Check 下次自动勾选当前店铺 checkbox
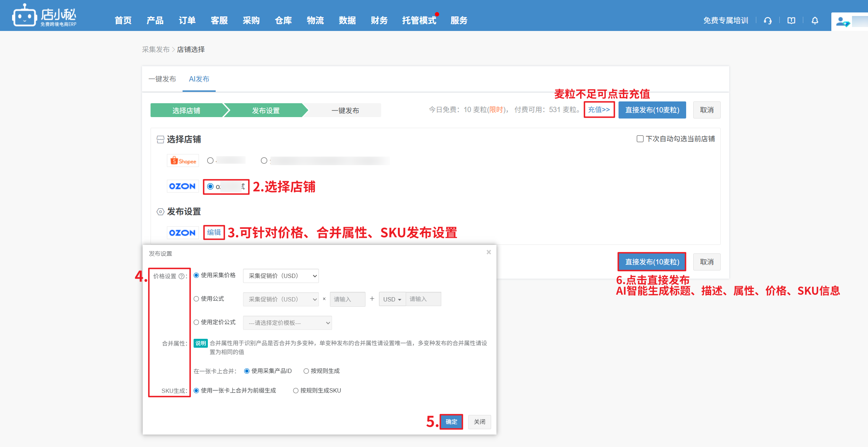The width and height of the screenshot is (868, 447). pos(640,139)
